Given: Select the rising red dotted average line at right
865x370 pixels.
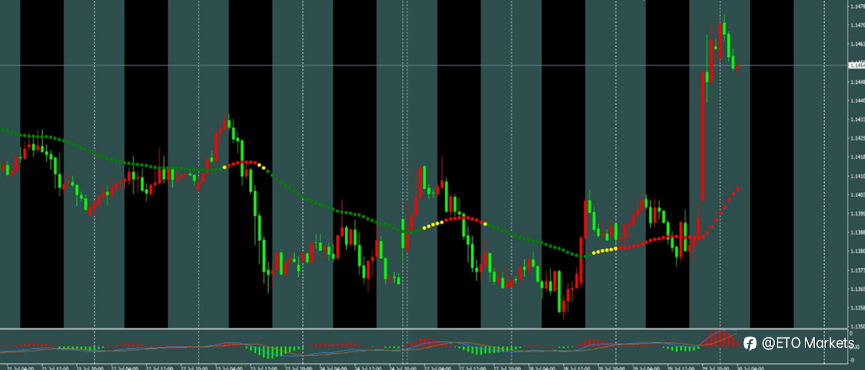Looking at the screenshot, I should pyautogui.click(x=720, y=213).
